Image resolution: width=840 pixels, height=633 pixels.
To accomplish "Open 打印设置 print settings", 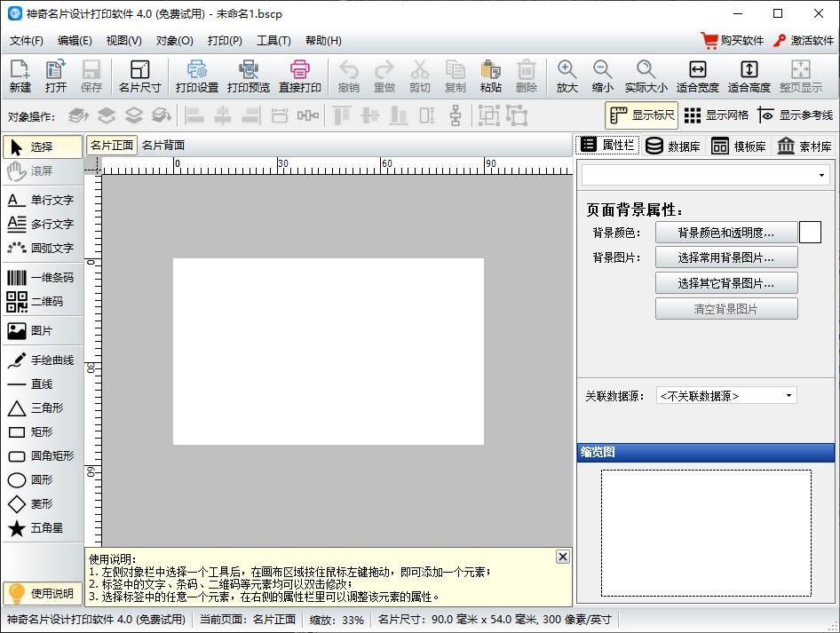I will click(x=197, y=76).
